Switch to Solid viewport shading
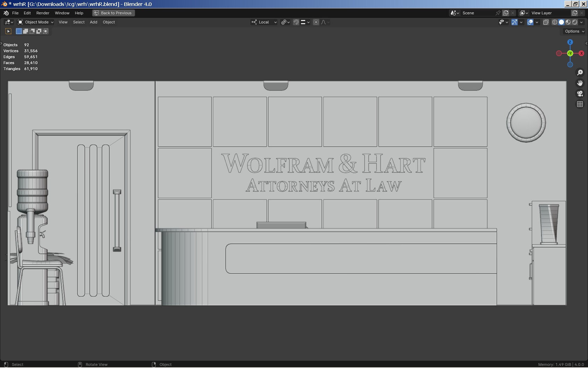The image size is (588, 368). [561, 22]
